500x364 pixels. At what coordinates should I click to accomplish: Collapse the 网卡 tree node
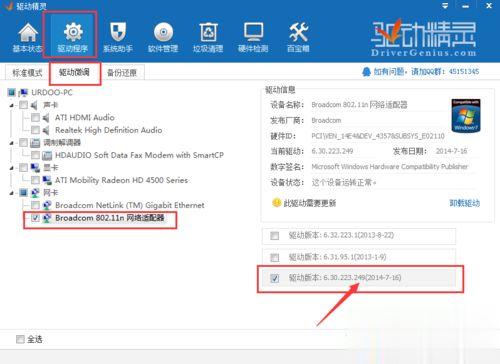pyautogui.click(x=12, y=193)
